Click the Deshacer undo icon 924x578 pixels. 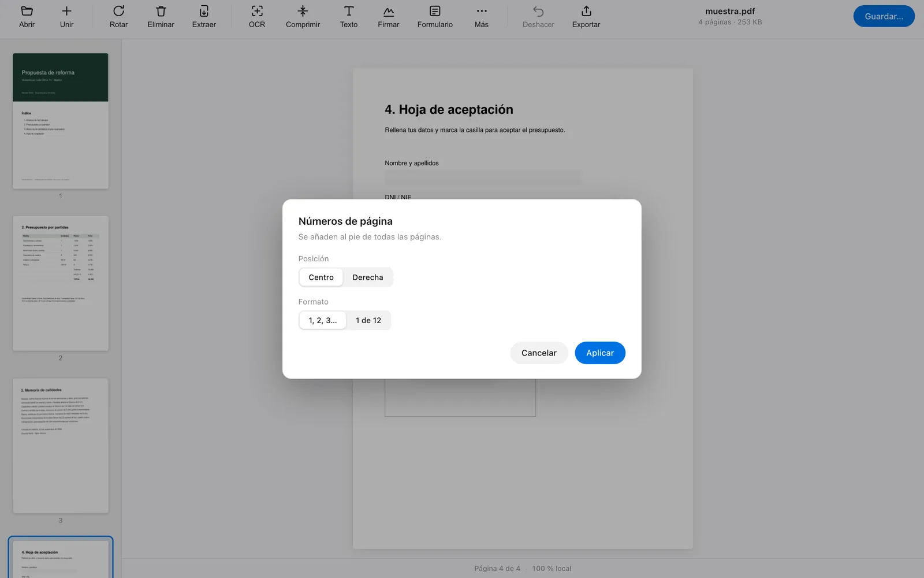click(538, 17)
